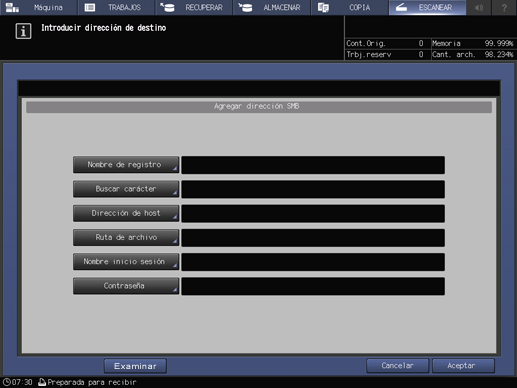Select the Contraseña button

click(x=126, y=286)
